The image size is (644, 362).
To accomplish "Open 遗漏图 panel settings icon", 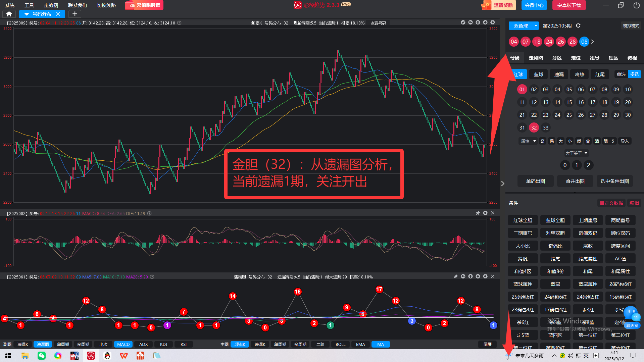I will tap(485, 276).
